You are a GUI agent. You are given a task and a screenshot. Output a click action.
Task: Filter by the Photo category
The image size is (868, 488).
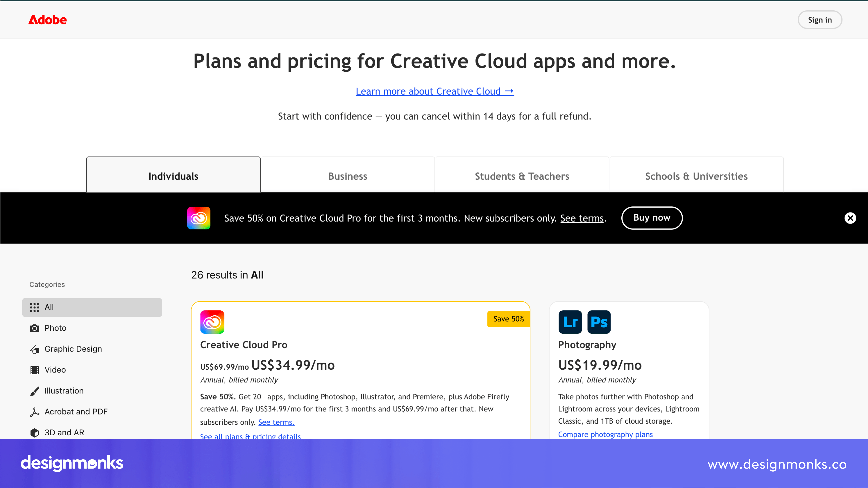coord(92,328)
